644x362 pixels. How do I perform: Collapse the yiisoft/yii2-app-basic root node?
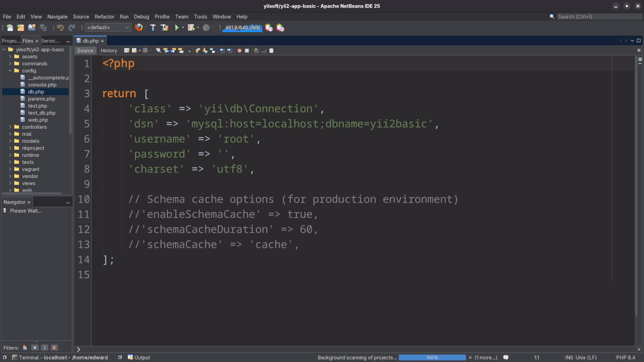click(x=4, y=49)
